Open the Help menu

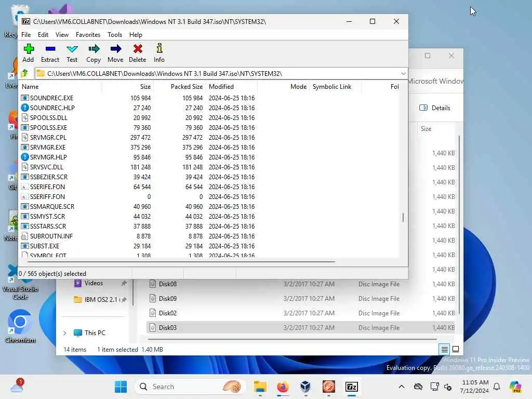tap(136, 35)
